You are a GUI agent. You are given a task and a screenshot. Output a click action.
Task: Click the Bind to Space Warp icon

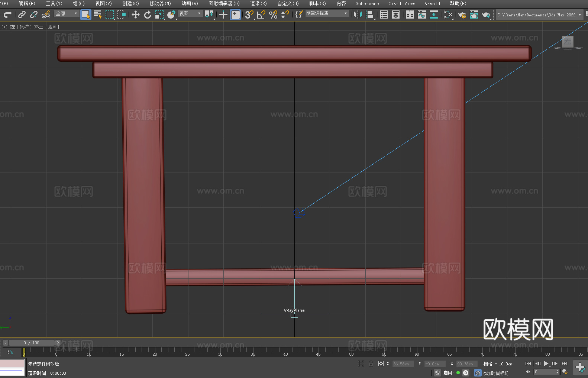click(46, 14)
